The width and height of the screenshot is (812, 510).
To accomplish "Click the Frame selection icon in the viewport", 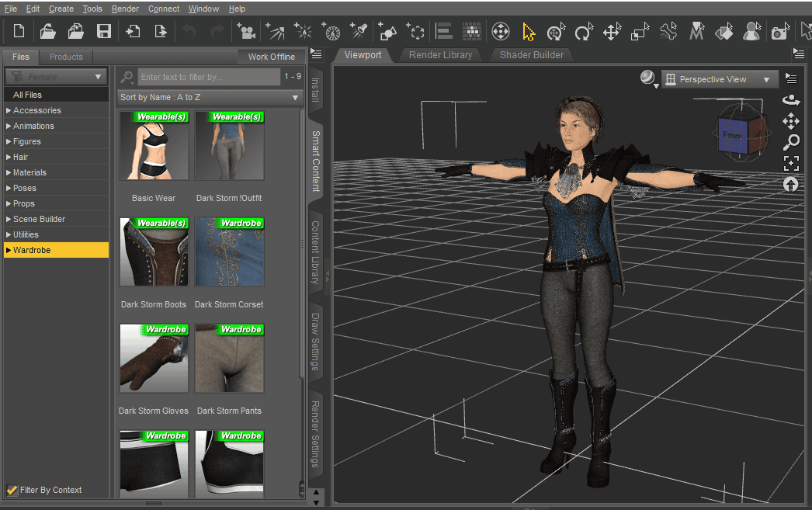I will tap(791, 163).
